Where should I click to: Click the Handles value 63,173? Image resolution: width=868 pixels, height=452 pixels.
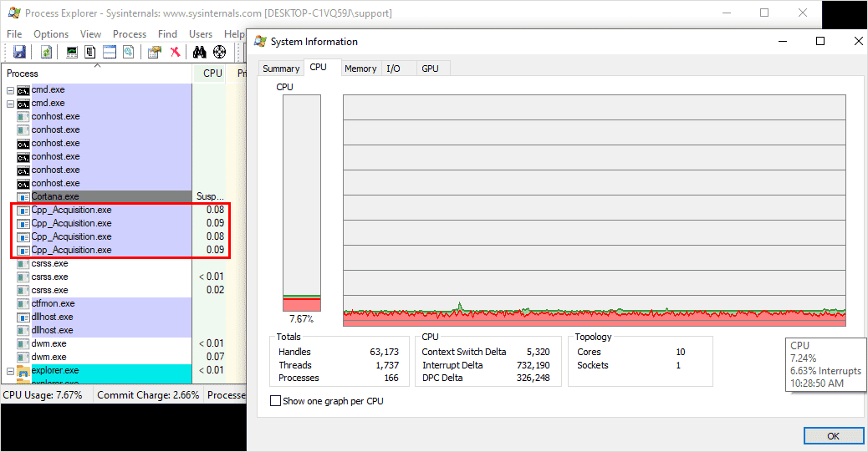tap(384, 352)
